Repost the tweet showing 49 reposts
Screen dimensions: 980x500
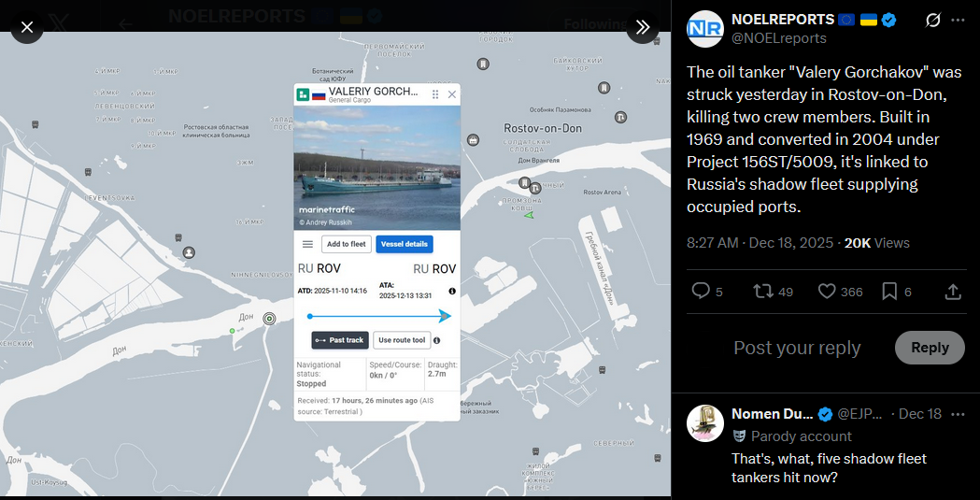762,292
